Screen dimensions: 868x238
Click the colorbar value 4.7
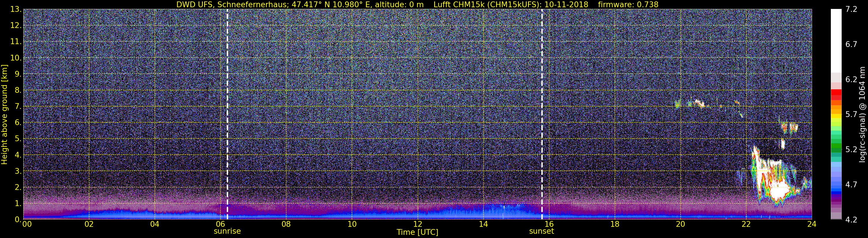[851, 185]
